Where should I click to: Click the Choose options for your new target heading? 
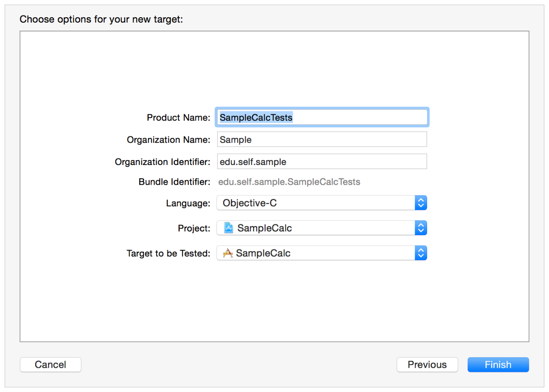click(101, 19)
